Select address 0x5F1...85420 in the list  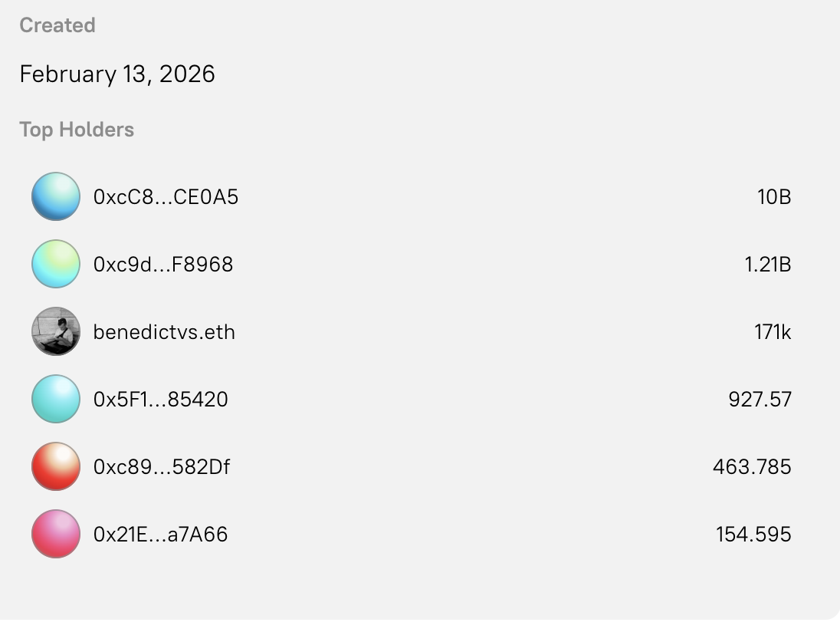coord(162,399)
